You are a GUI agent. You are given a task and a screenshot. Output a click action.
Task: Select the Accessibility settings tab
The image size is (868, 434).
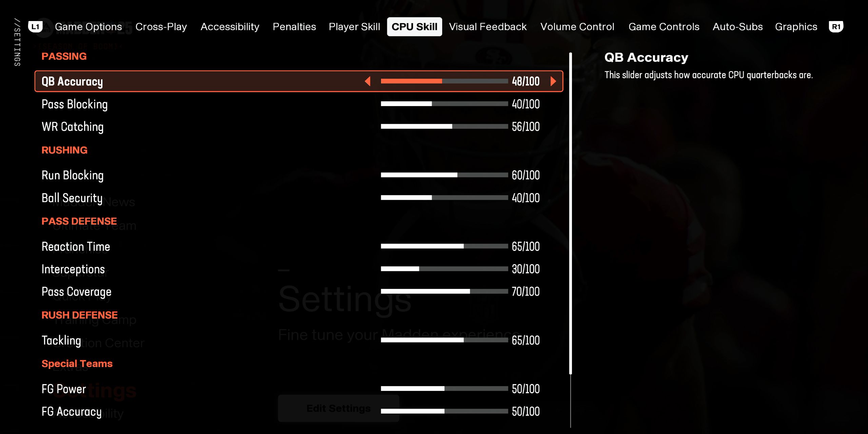[230, 26]
